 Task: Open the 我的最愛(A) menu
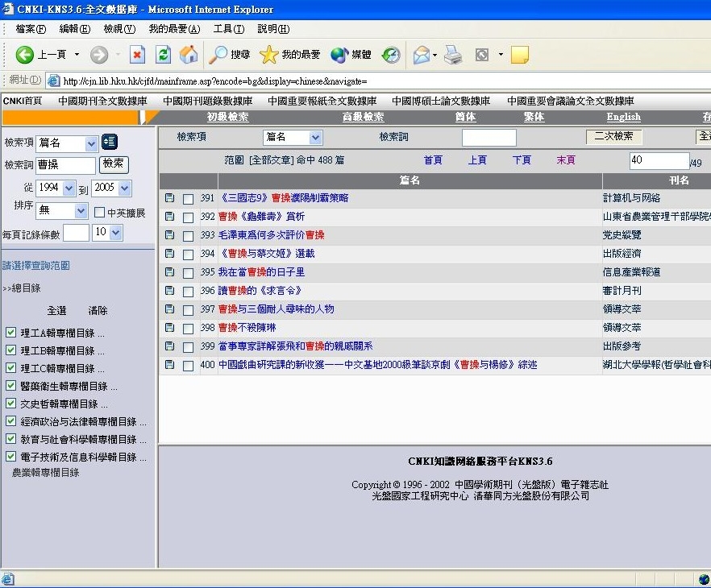(x=175, y=29)
